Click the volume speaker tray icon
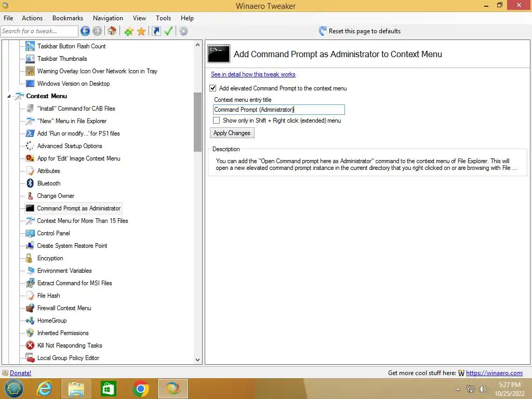Image resolution: width=532 pixels, height=399 pixels. click(483, 389)
